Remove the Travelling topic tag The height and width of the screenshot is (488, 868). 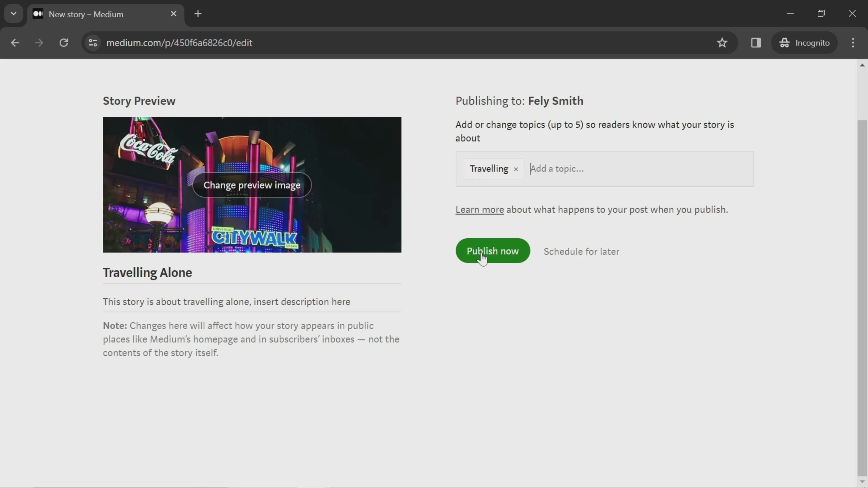pos(516,169)
